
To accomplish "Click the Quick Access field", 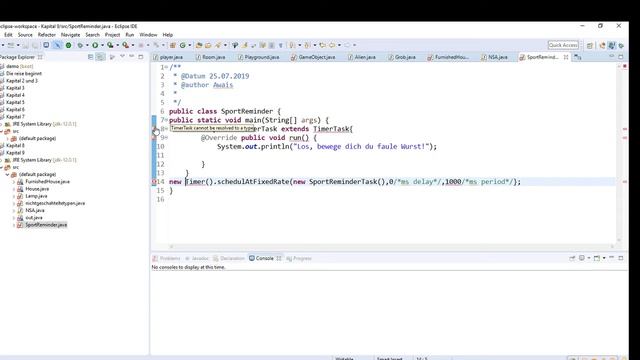I will coord(563,45).
